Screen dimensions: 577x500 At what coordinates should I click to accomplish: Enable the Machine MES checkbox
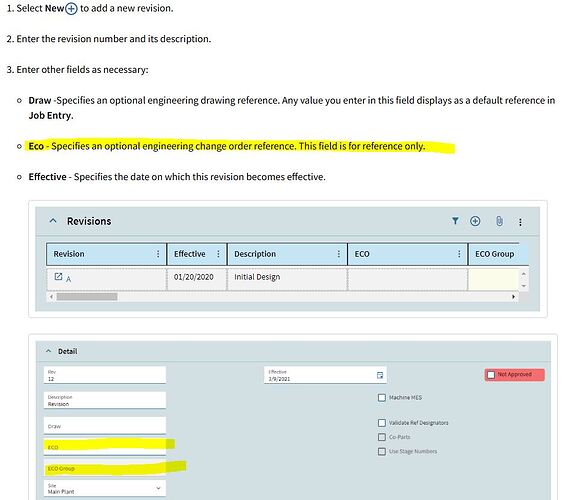click(382, 398)
